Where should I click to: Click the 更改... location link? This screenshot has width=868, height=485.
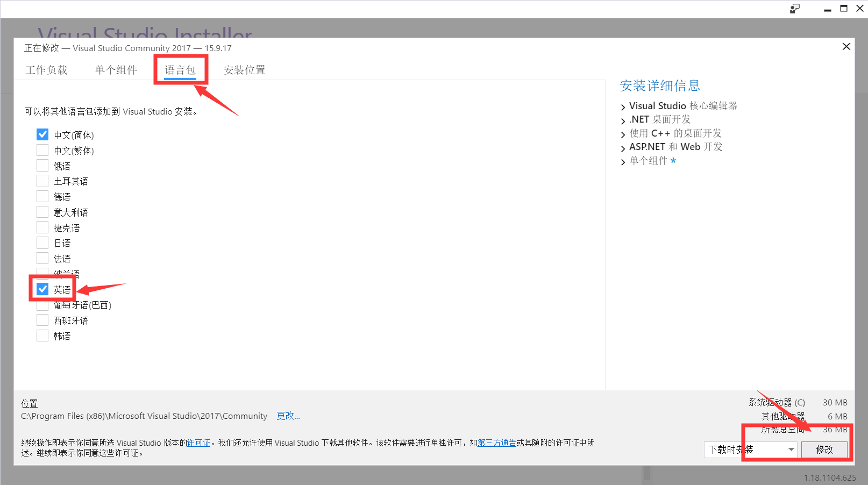coord(288,416)
